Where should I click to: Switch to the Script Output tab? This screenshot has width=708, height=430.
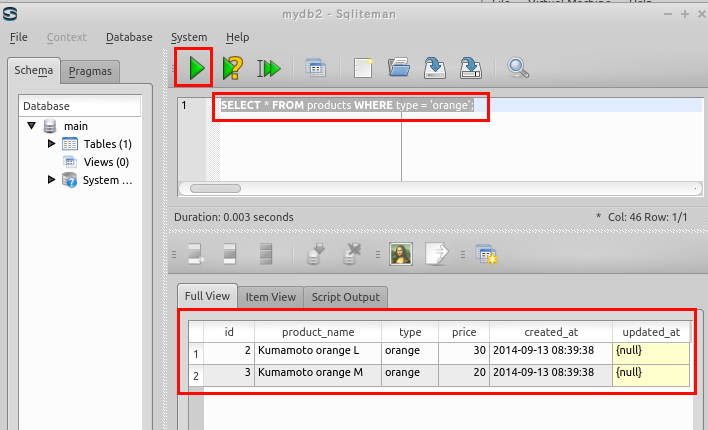(345, 297)
